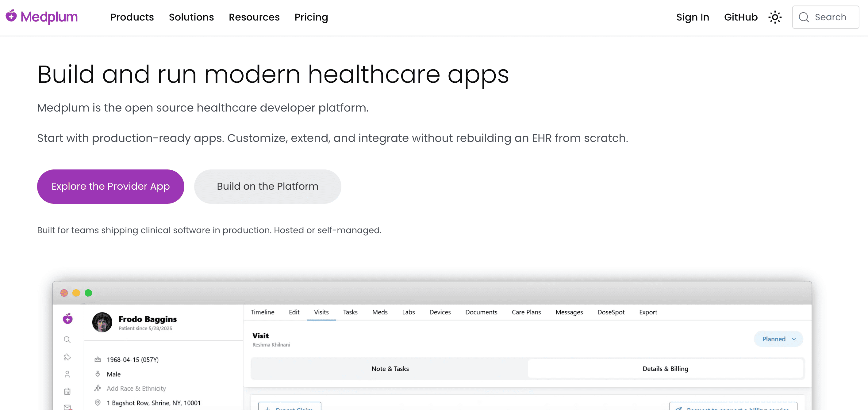Click the person icon in app sidebar
868x410 pixels.
pyautogui.click(x=67, y=374)
